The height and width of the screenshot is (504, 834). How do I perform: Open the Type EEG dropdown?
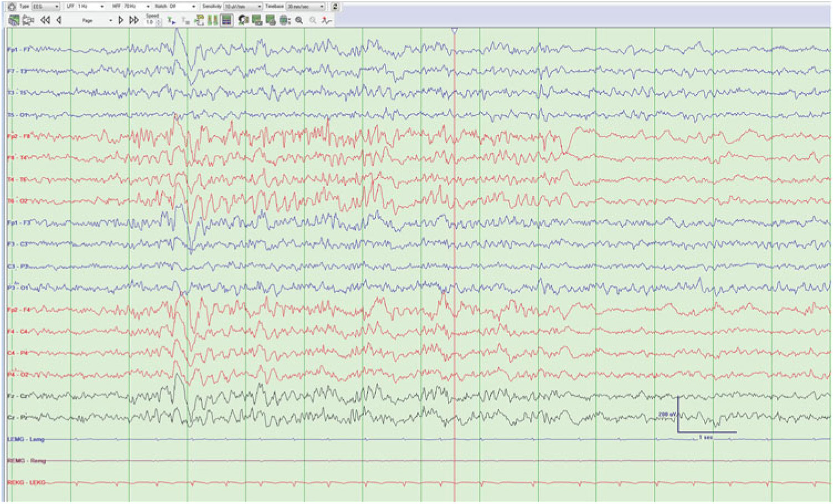tap(45, 7)
